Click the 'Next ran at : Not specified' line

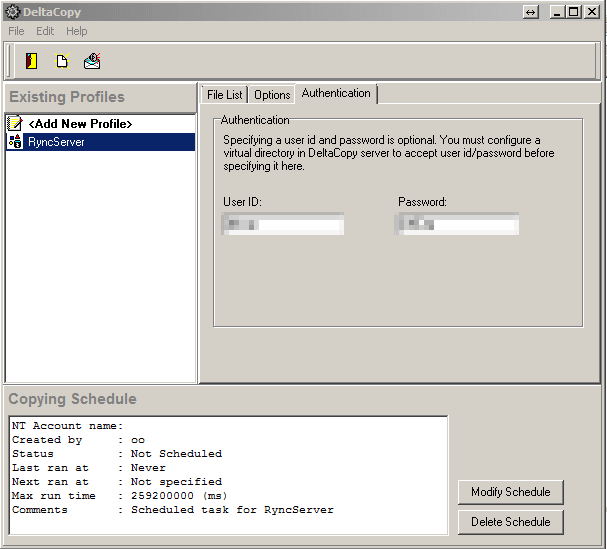[117, 482]
